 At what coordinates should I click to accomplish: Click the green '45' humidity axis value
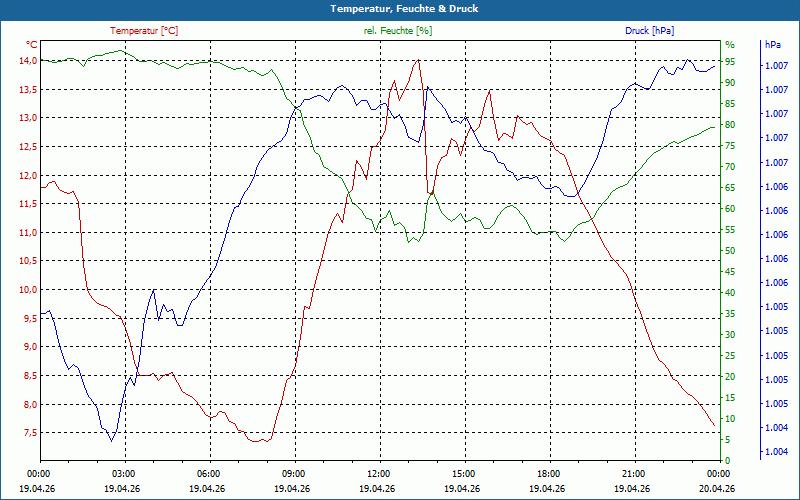click(730, 272)
